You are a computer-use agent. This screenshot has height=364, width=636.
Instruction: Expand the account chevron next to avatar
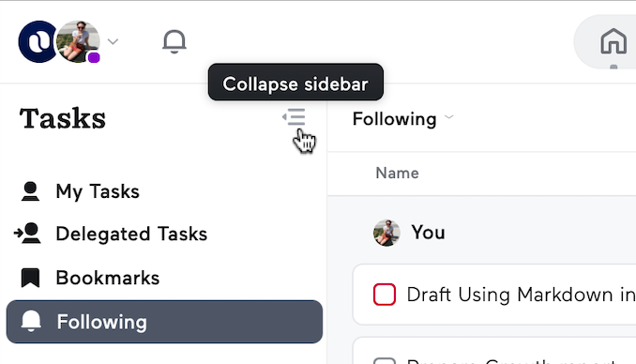click(114, 41)
